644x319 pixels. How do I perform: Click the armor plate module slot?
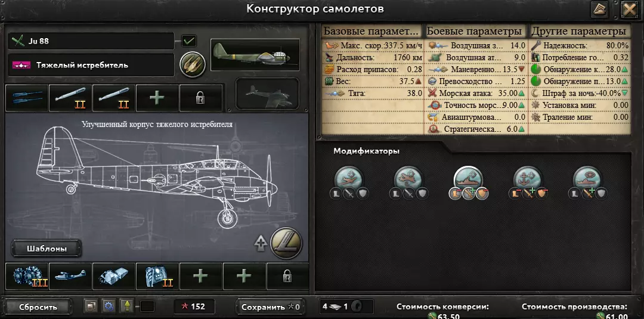[114, 276]
